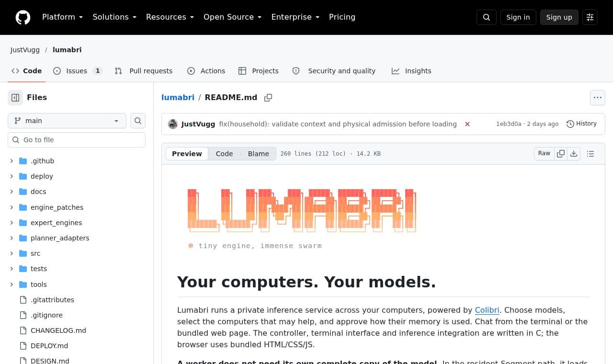Click the Raw button
The height and width of the screenshot is (364, 613).
pyautogui.click(x=544, y=154)
